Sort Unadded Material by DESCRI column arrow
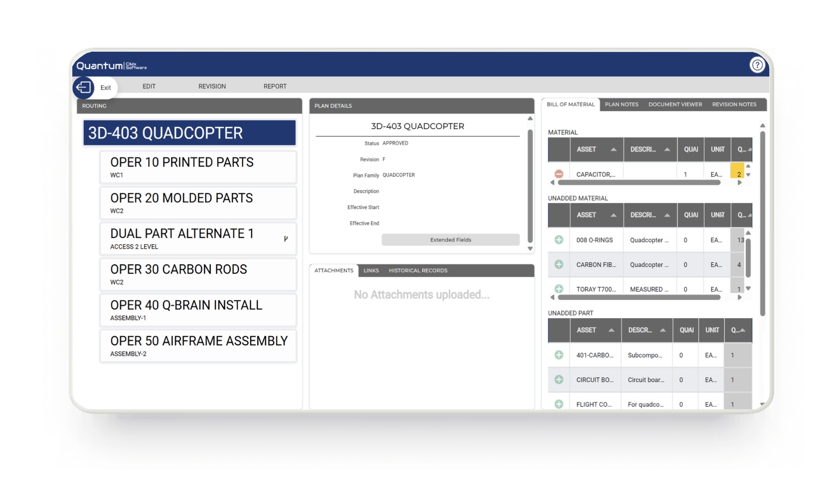The height and width of the screenshot is (504, 840). click(667, 215)
